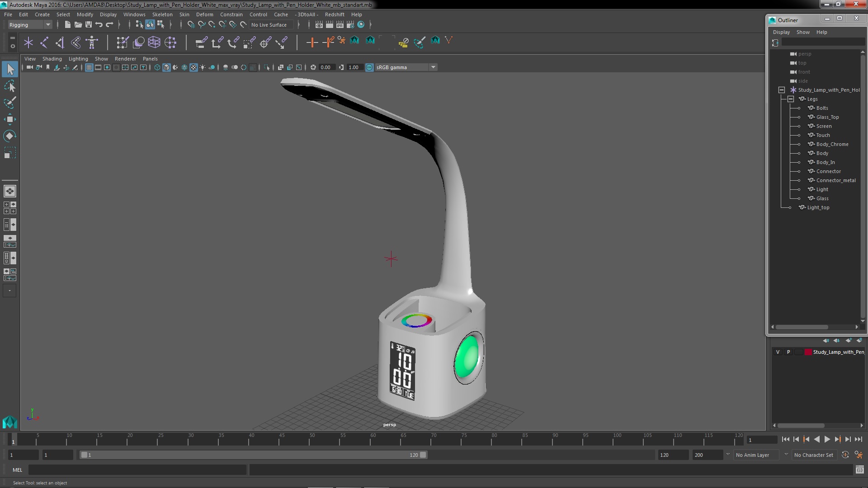Screen dimensions: 868x488
Task: Go to the end of playback range
Action: 859,439
